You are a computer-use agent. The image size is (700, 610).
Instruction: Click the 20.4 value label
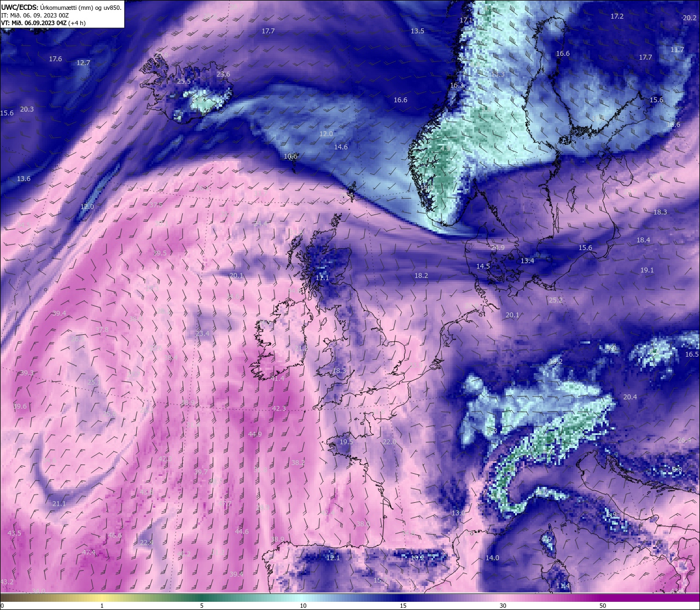630,397
